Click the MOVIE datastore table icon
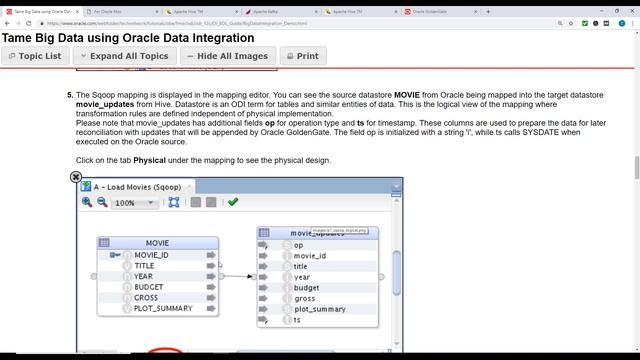 tap(104, 243)
